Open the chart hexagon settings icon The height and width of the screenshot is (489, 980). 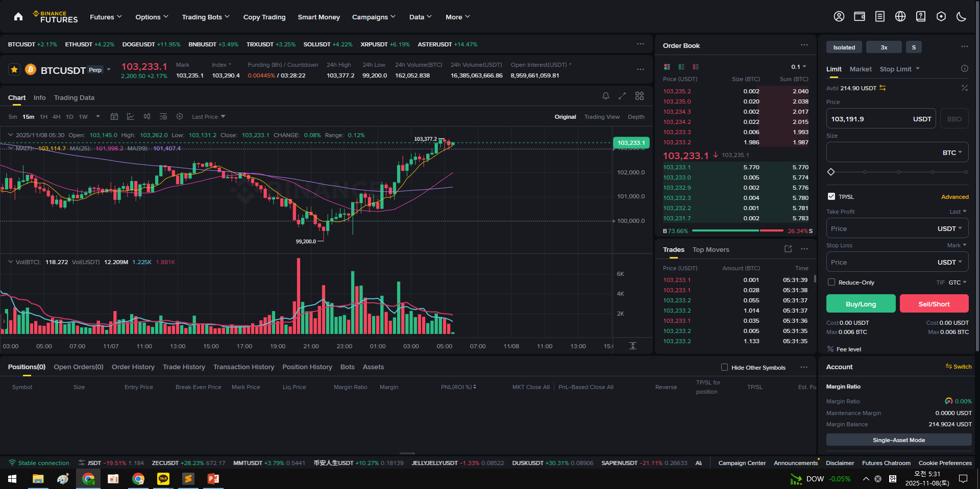click(x=180, y=117)
